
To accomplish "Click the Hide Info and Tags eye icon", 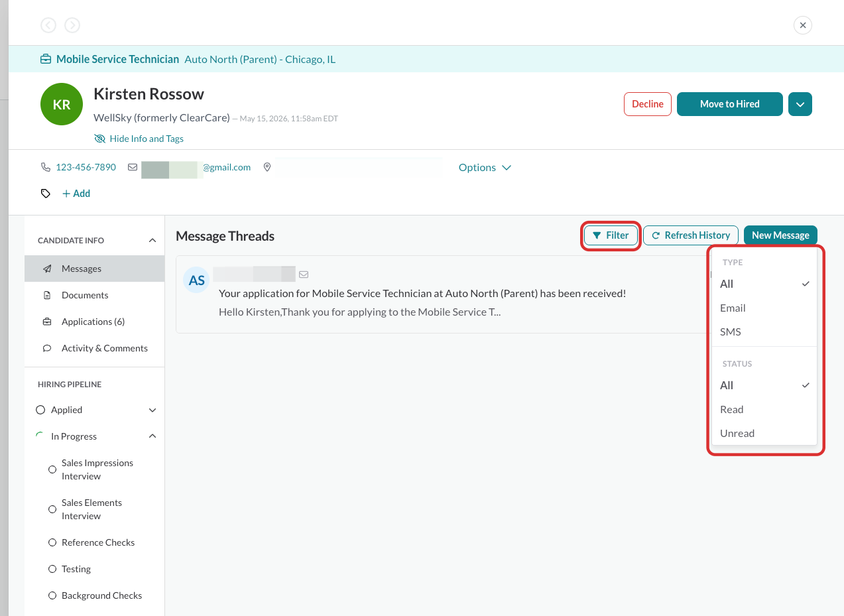I will 100,139.
